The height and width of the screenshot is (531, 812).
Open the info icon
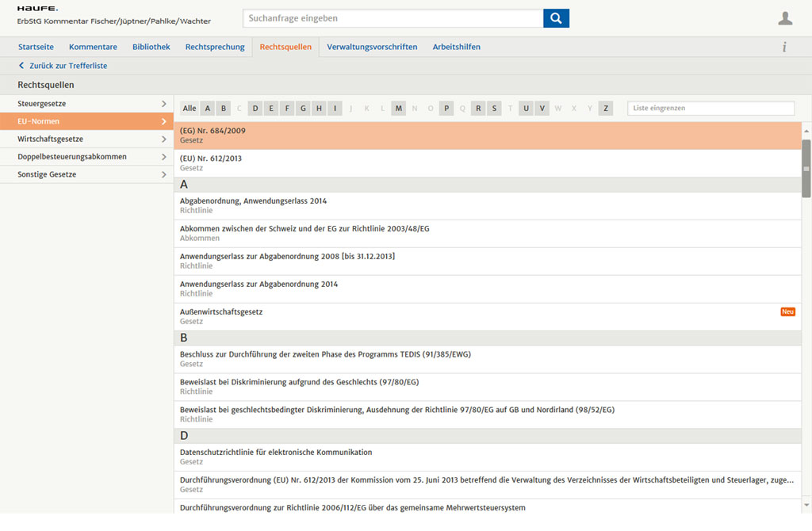tap(784, 47)
